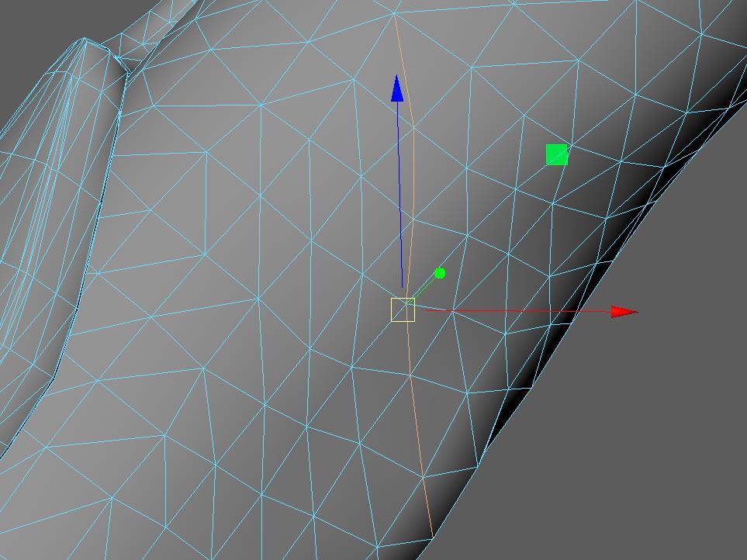
Task: Click the blue vertical axis shaft
Action: click(399, 194)
